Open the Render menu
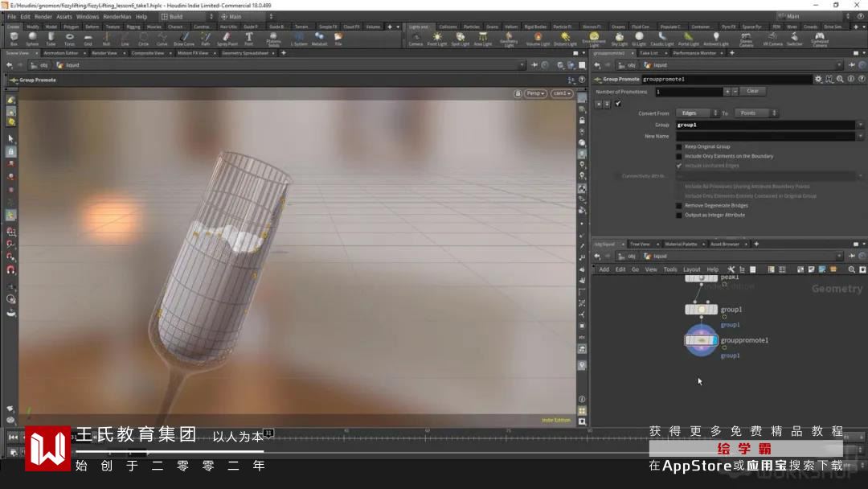868x489 pixels. click(43, 16)
